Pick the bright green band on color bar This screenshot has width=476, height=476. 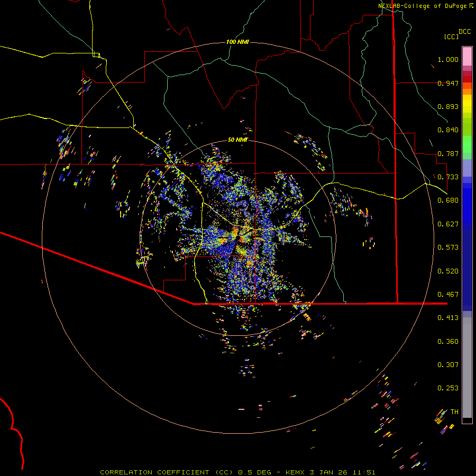[x=467, y=144]
